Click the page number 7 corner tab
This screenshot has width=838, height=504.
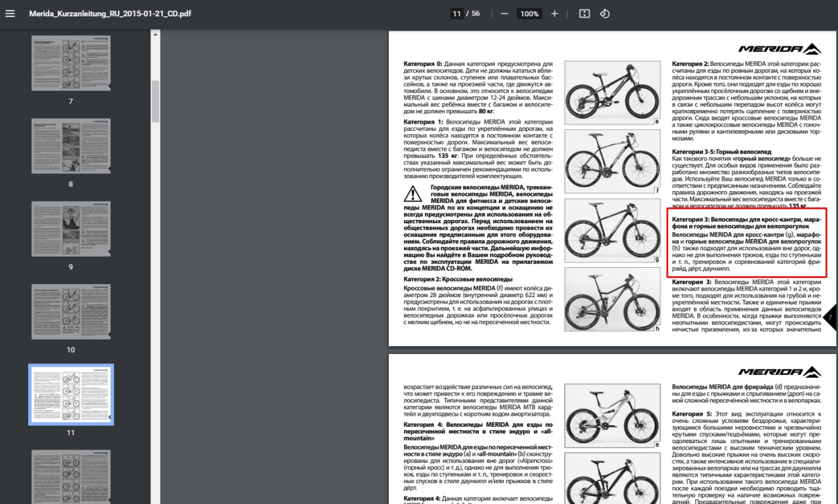point(830,317)
